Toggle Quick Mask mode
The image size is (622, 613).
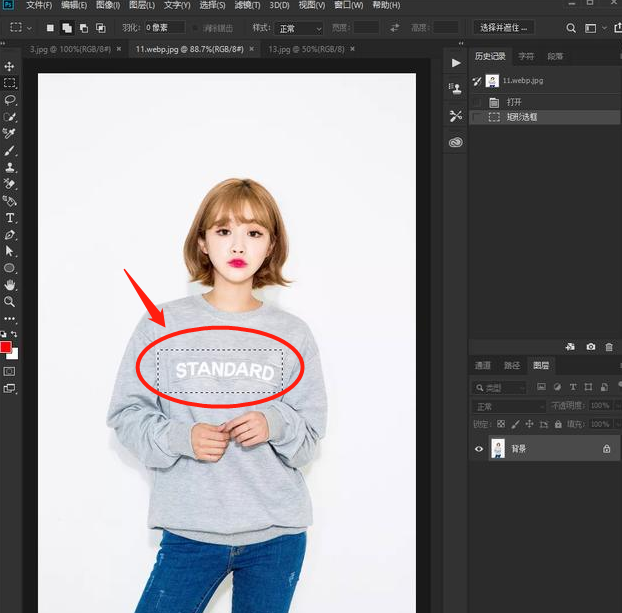[10, 371]
